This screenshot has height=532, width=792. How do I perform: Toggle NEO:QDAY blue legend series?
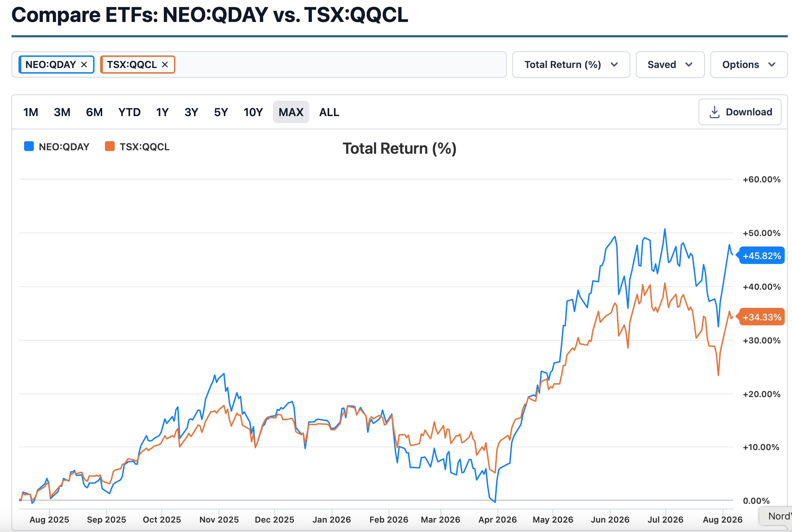pos(57,147)
